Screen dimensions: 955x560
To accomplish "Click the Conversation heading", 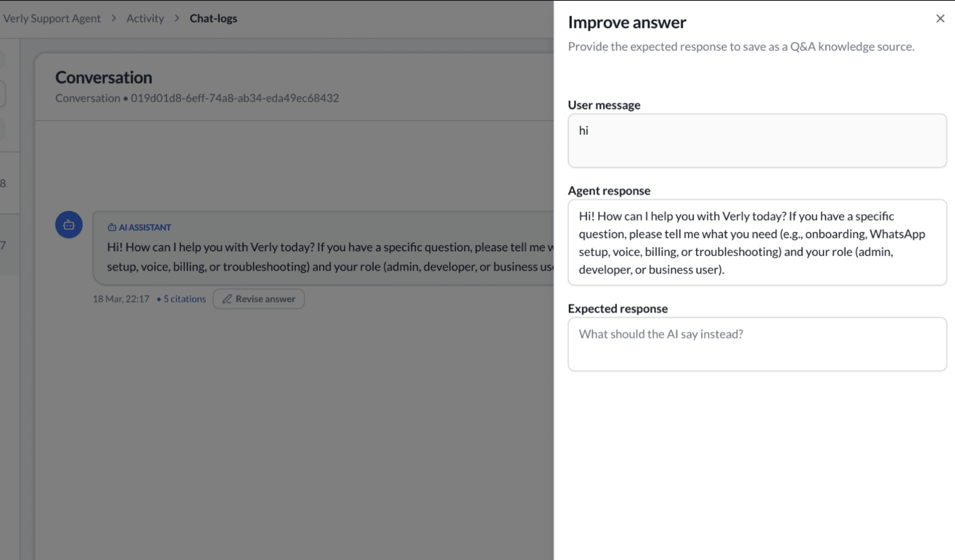I will (x=103, y=77).
